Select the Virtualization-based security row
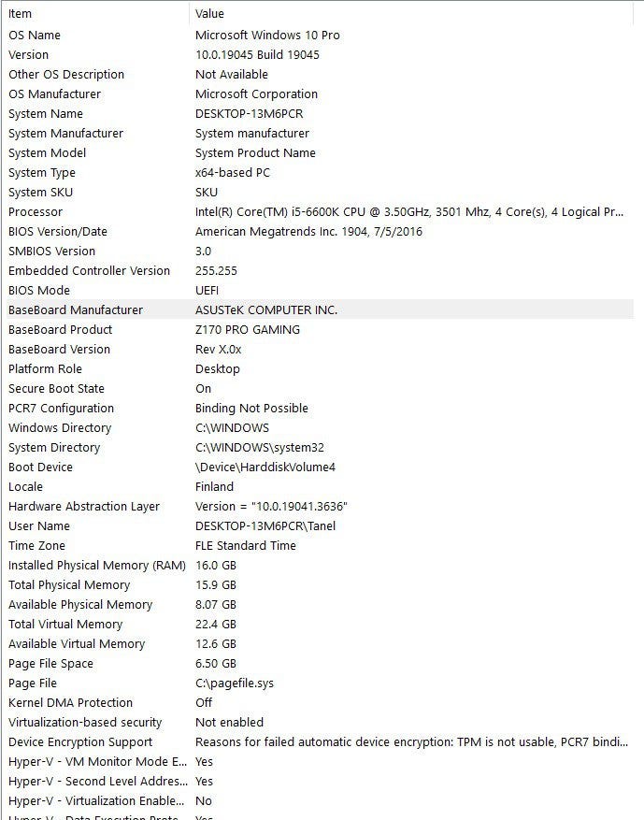The width and height of the screenshot is (644, 820). 320,722
